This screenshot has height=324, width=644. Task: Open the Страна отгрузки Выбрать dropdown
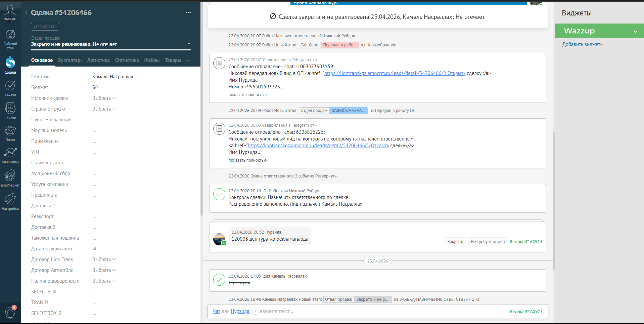click(x=104, y=109)
